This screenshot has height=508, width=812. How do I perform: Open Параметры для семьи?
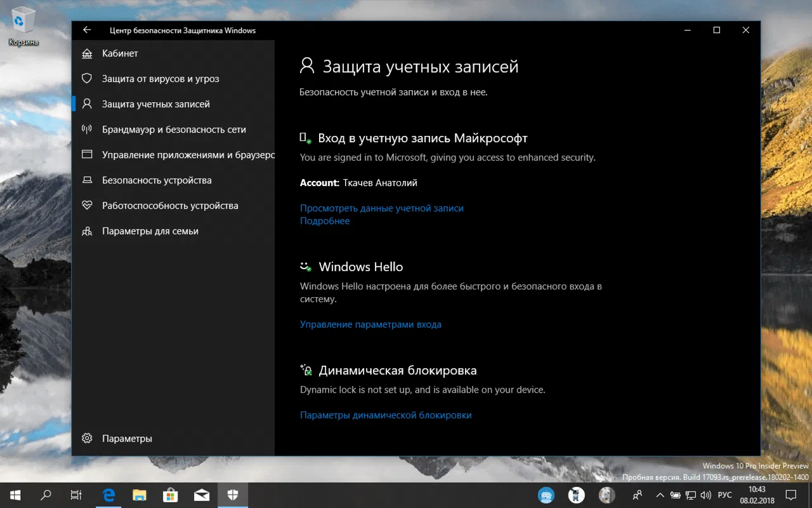point(173,231)
